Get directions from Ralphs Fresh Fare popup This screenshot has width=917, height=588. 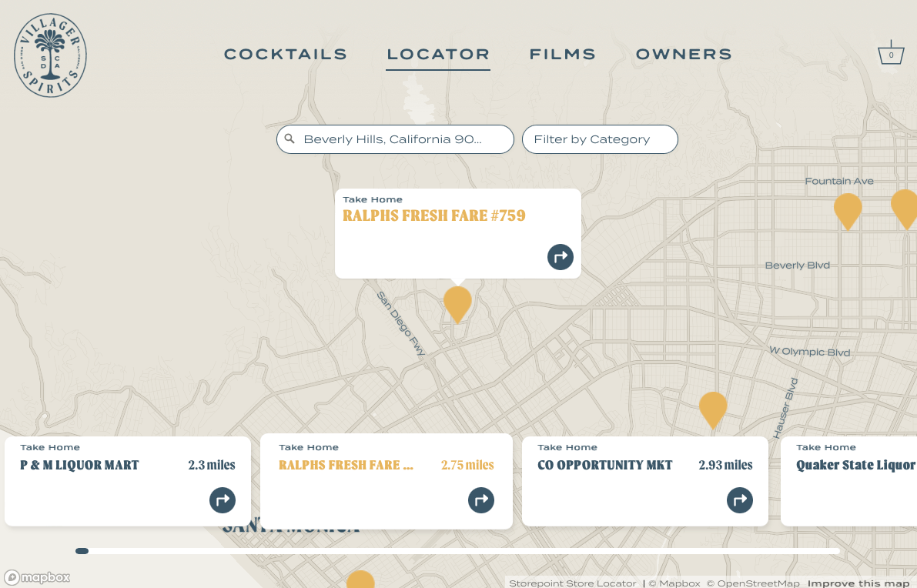[x=561, y=257]
